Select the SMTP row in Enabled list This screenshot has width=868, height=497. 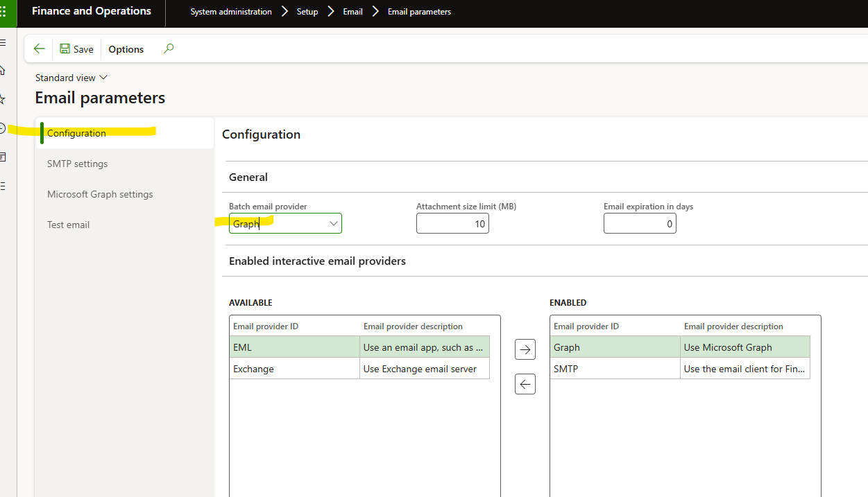680,369
